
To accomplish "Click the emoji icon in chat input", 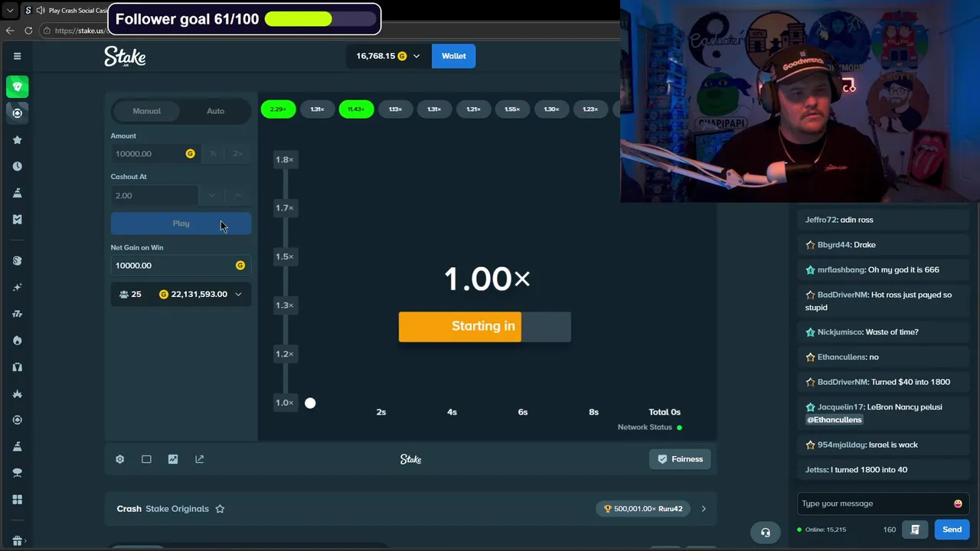I will [958, 504].
